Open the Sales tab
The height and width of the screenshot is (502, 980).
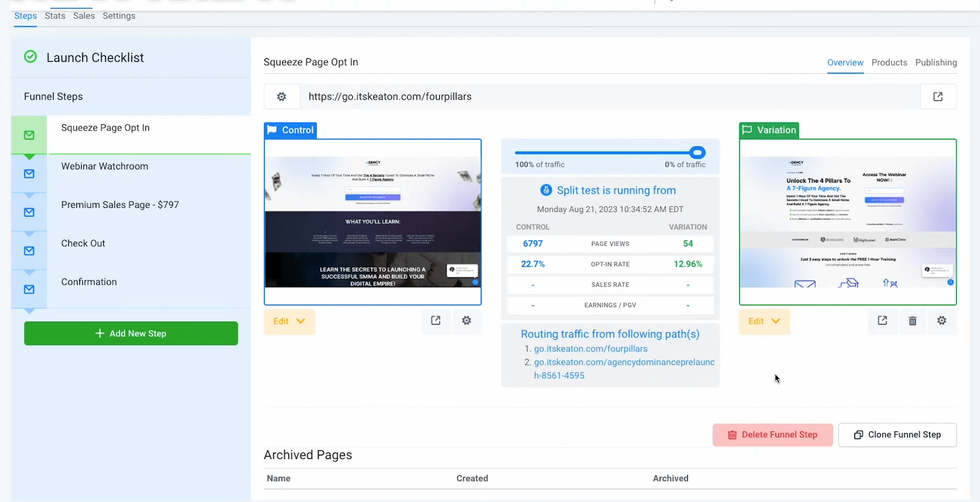[x=84, y=16]
